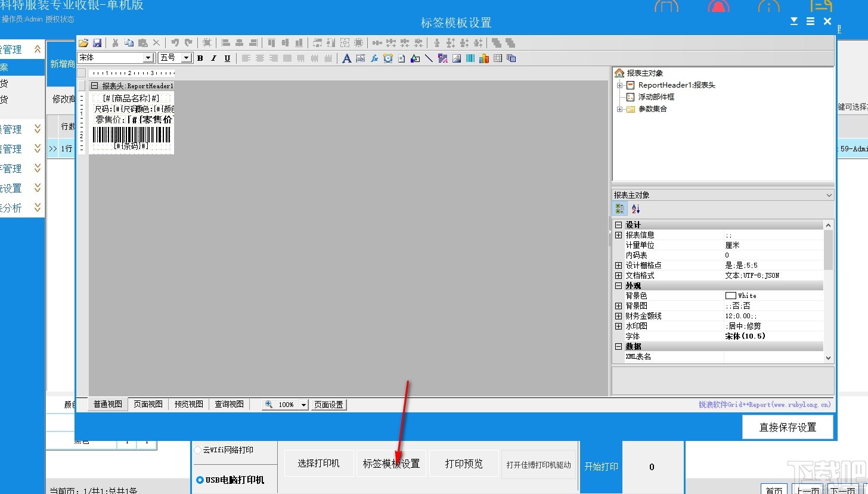Viewport: 868px width, 494px height.
Task: Click 直接保存设置 button
Action: tap(787, 427)
